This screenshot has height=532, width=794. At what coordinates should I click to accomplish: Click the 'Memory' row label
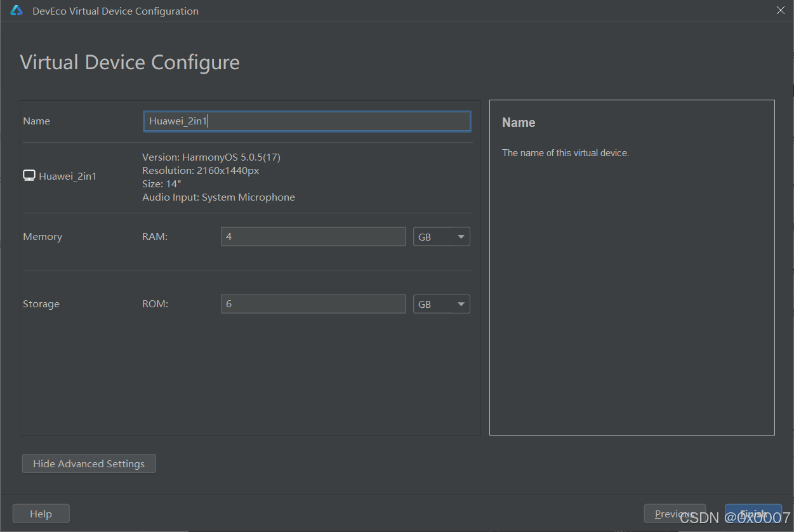pos(43,236)
